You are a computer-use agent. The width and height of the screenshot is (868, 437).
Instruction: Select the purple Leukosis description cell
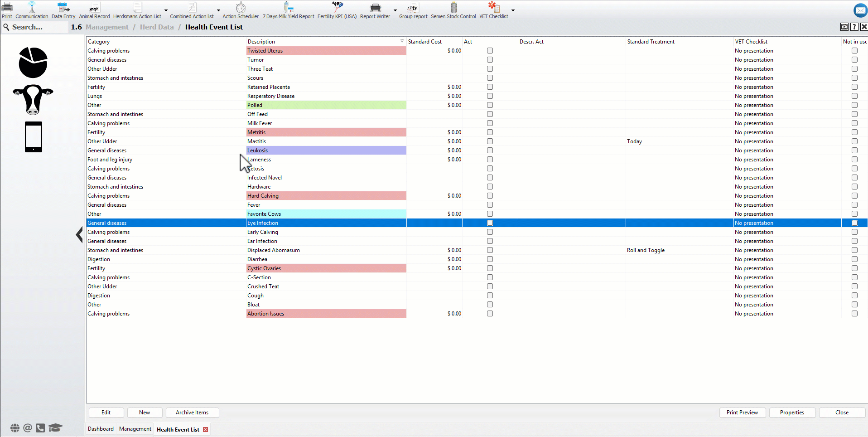point(326,151)
